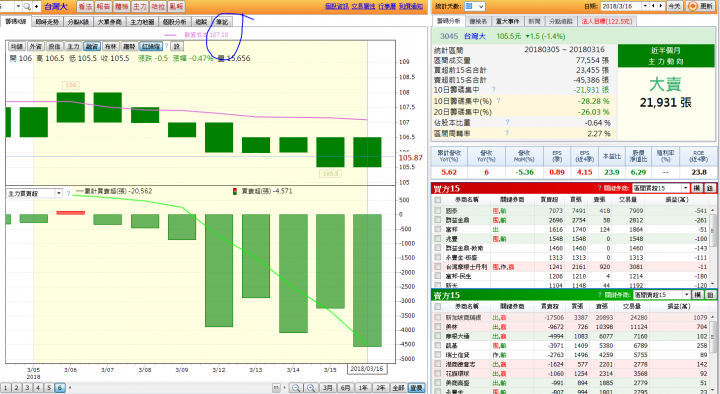Click the help question mark above K chart
The height and width of the screenshot is (394, 720).
pyautogui.click(x=167, y=46)
